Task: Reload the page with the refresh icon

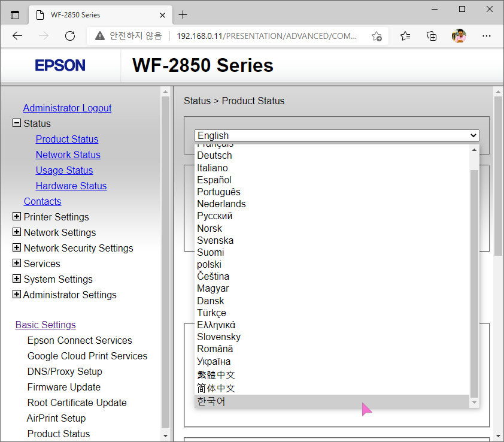Action: coord(70,36)
